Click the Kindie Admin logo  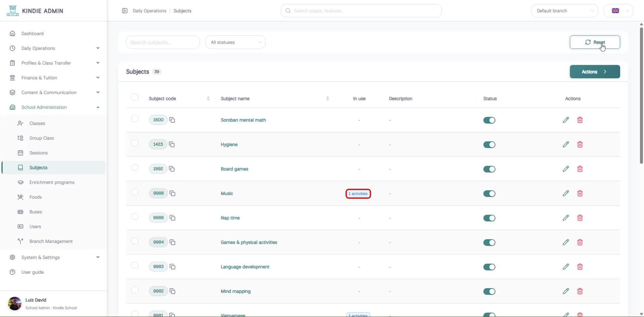coord(35,11)
